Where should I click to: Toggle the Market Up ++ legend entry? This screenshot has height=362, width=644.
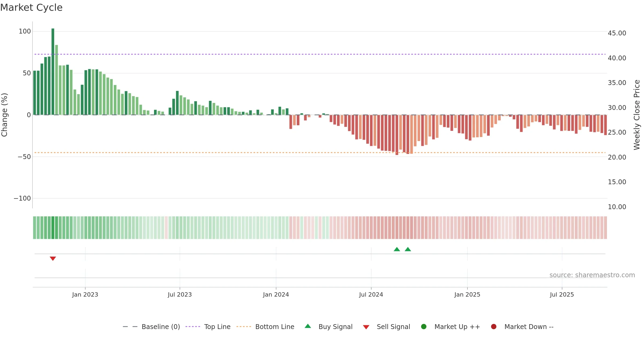pyautogui.click(x=451, y=327)
